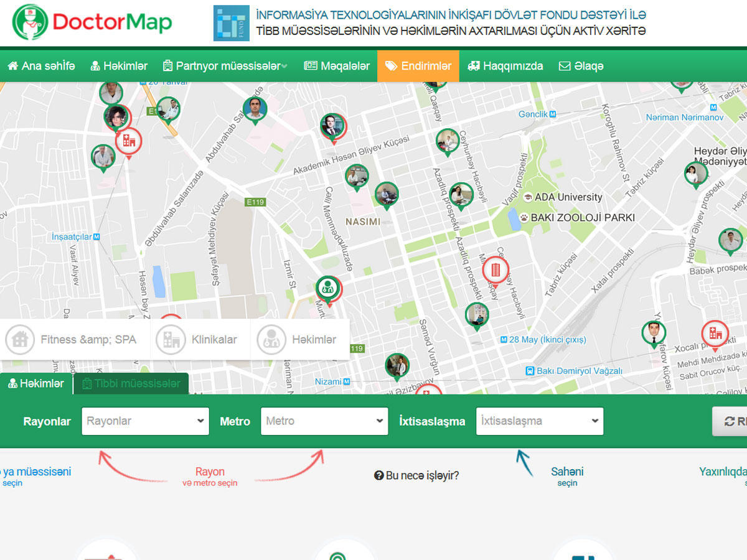Click the red building marker on Azadlıq prospekti
Screen dimensions: 747x560
click(x=496, y=271)
